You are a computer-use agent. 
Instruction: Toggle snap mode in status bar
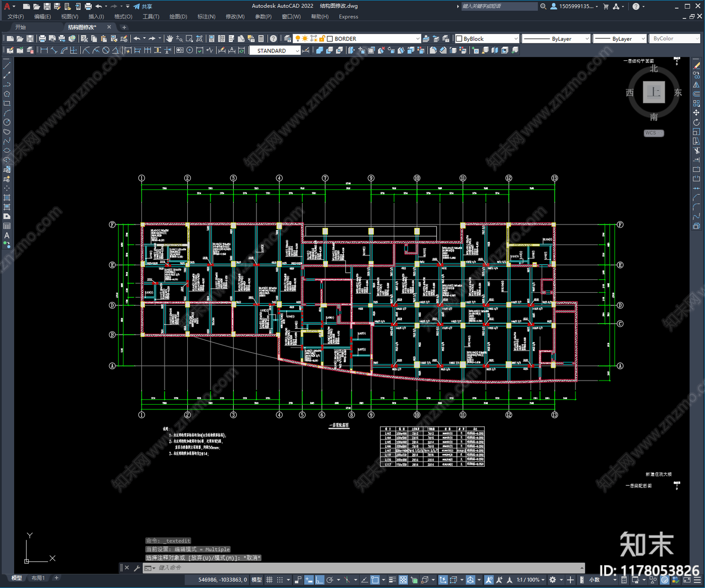click(280, 580)
